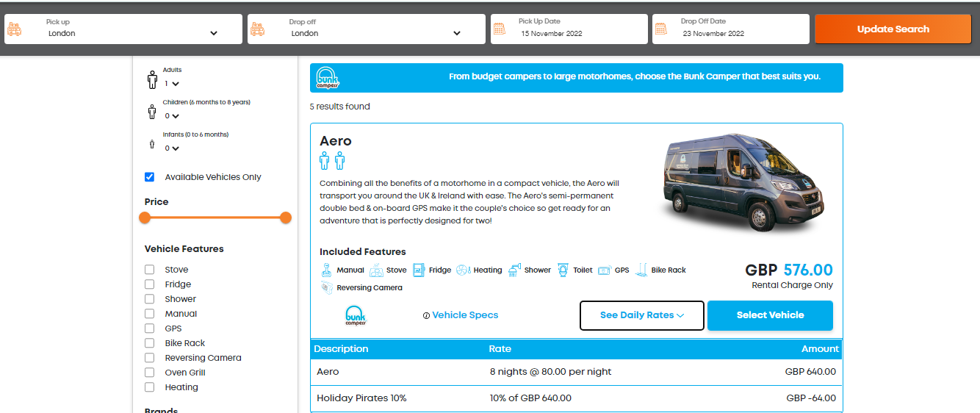
Task: Click the Aero sleeps-two passenger icons
Action: click(332, 160)
